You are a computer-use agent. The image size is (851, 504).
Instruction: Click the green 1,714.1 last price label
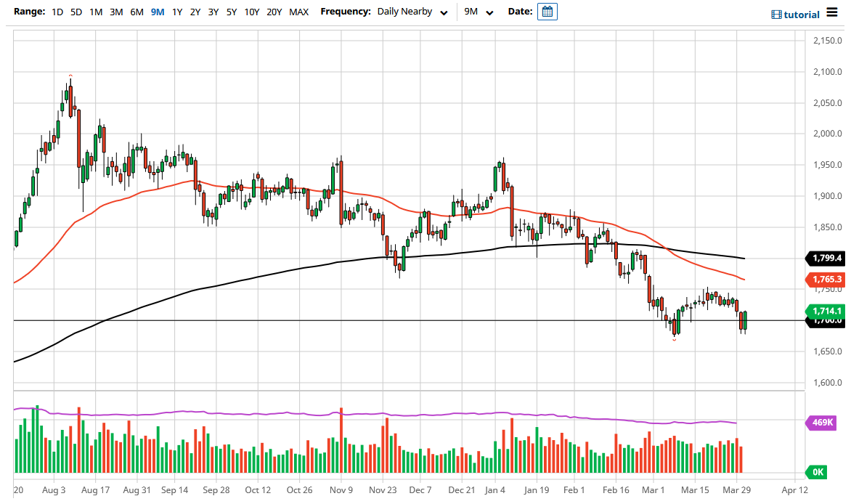click(826, 311)
